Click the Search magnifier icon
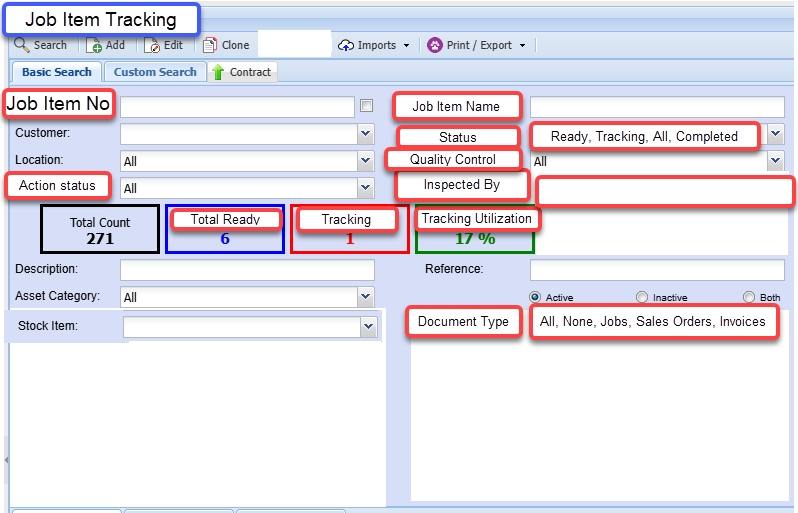Viewport: 798px width, 513px height. 21,45
